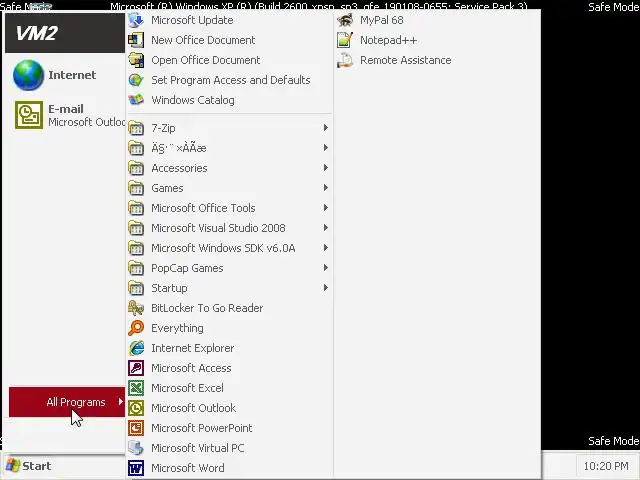Click the Games folder icon
Screen dimensions: 640x480
click(136, 188)
